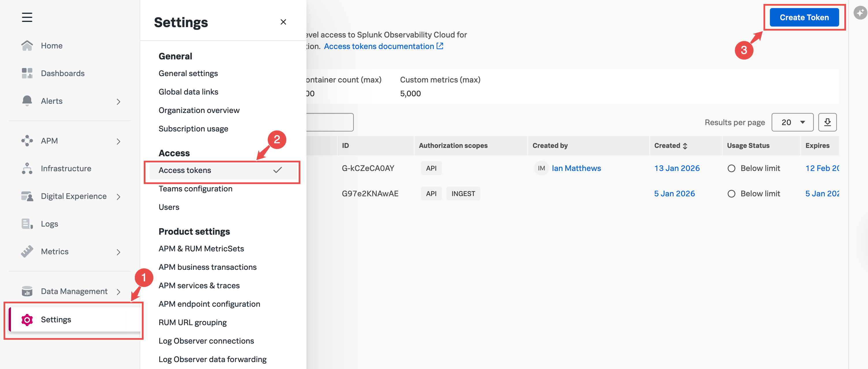Click the Infrastructure sidebar icon
868x369 pixels.
pos(27,168)
